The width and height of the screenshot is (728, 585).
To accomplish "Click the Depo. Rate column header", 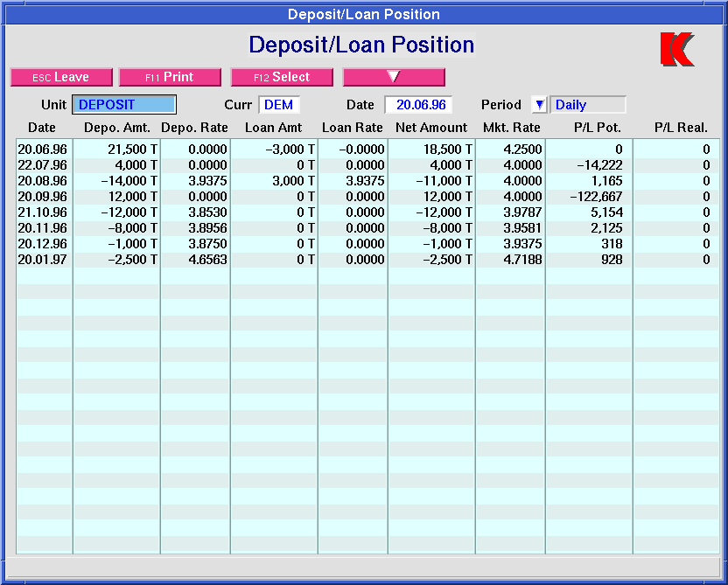I will coord(194,128).
